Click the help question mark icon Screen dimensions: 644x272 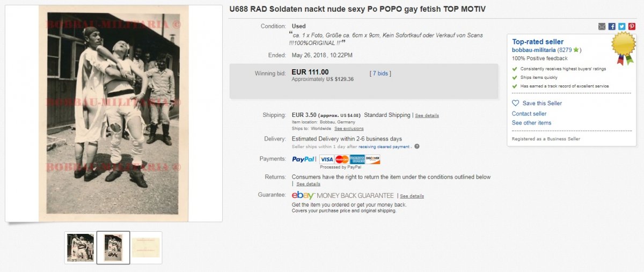coord(417,146)
